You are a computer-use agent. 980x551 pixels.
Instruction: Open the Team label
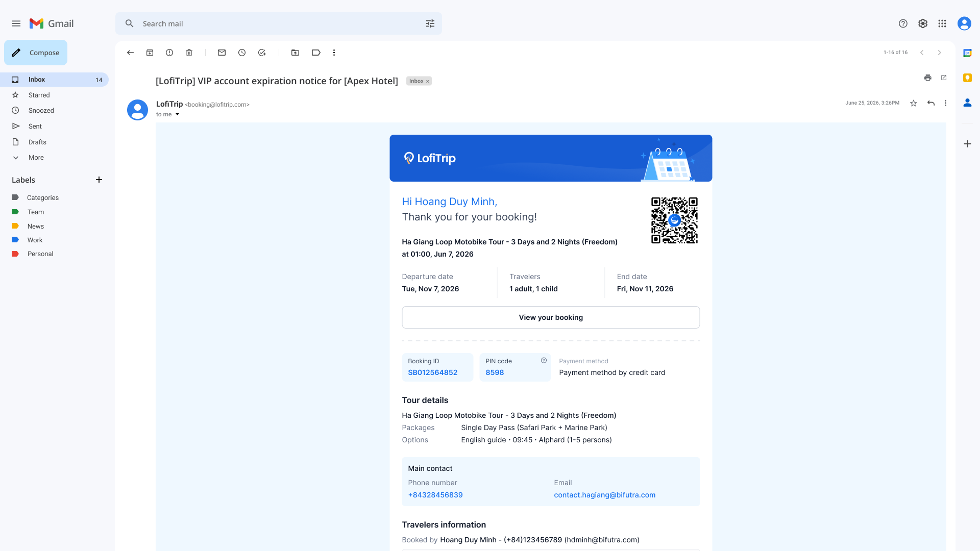click(36, 212)
